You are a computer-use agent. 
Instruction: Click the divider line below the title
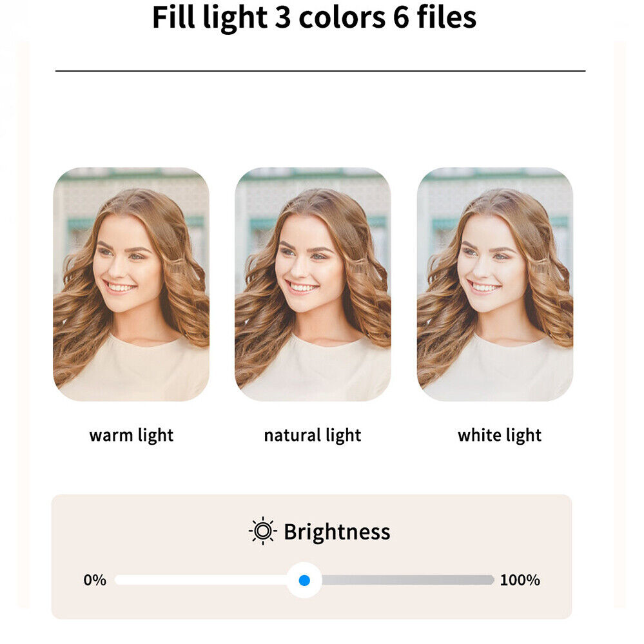point(320,71)
